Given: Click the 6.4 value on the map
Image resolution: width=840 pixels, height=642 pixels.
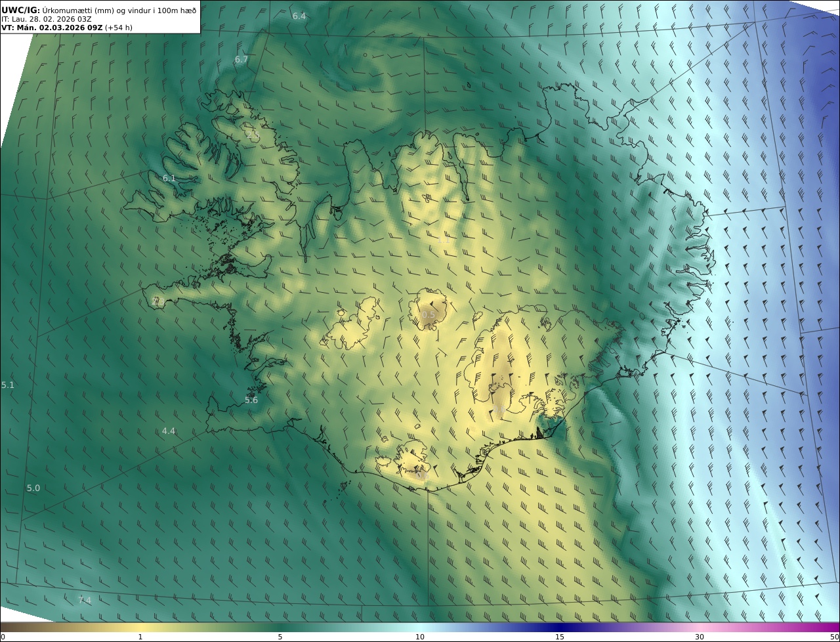Looking at the screenshot, I should [299, 16].
